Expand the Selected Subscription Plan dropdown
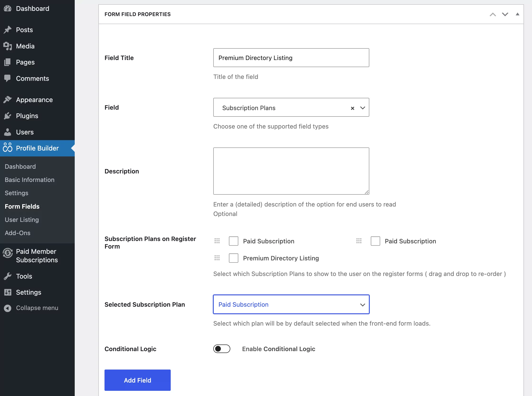 (x=361, y=304)
